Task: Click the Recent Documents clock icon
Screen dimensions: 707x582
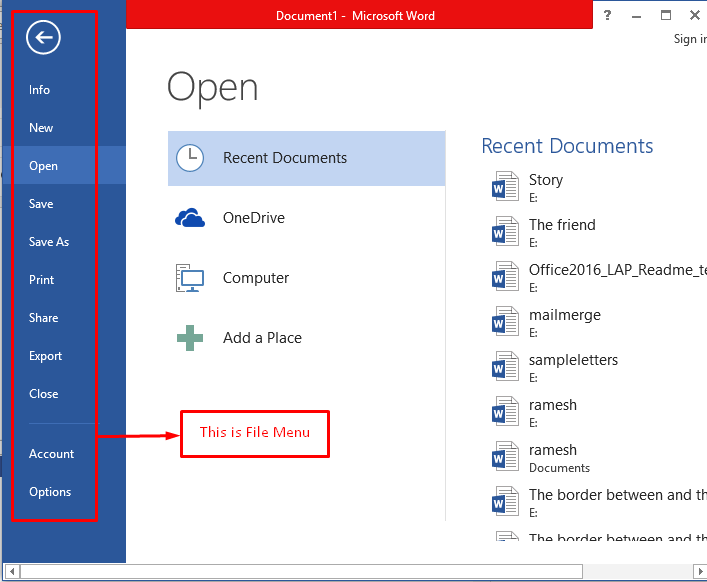Action: tap(189, 158)
